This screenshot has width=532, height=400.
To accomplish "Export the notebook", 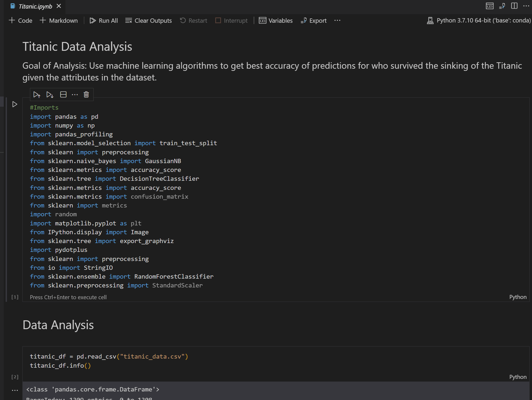I will [x=314, y=21].
